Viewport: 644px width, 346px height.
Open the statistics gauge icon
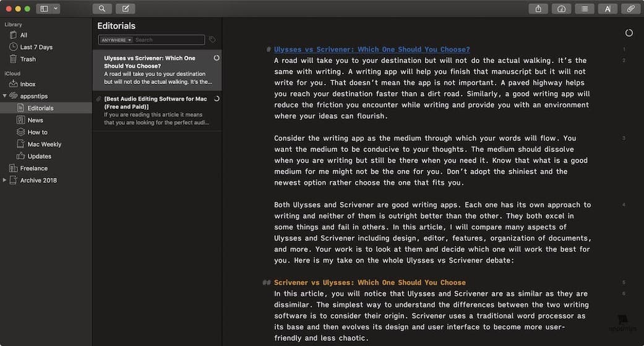click(x=561, y=9)
